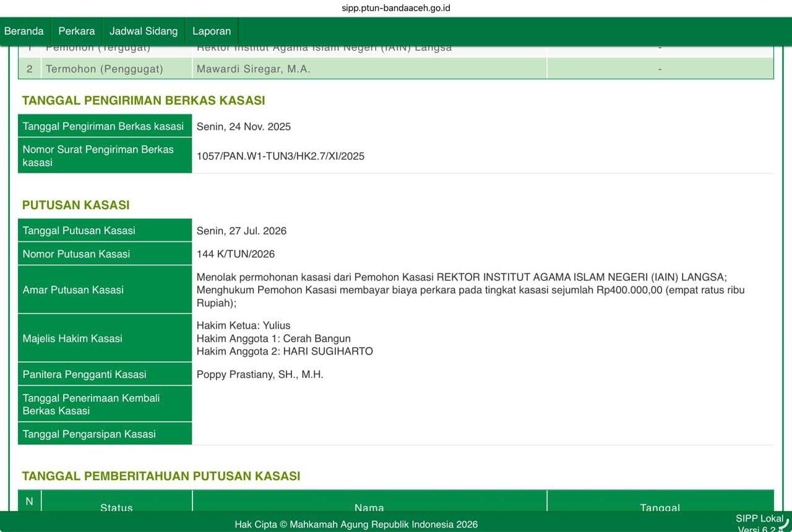Select decision number '144 K/TUN/2026'
Viewport: 792px width, 532px height.
click(x=236, y=254)
